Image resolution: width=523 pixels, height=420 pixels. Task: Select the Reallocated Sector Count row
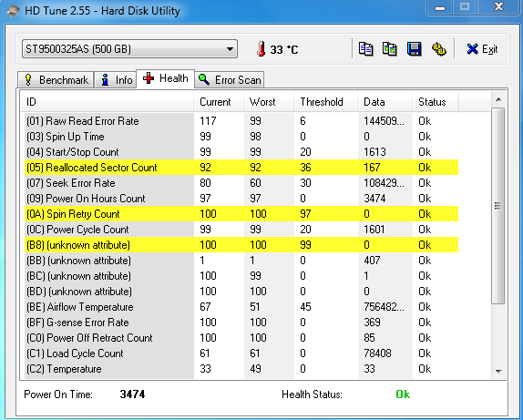click(x=241, y=167)
